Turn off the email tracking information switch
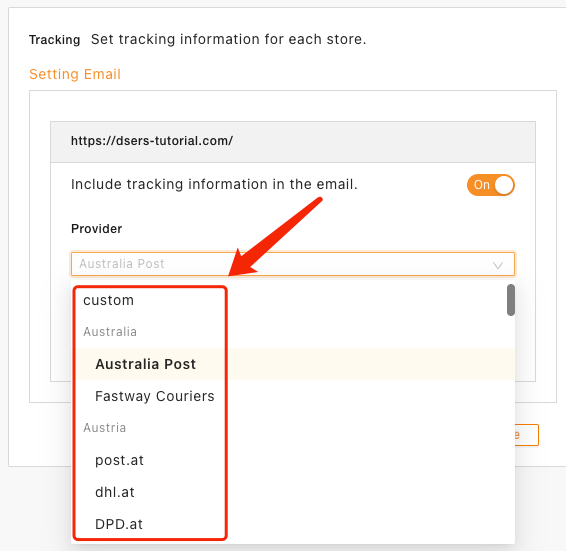The height and width of the screenshot is (551, 566). point(491,185)
